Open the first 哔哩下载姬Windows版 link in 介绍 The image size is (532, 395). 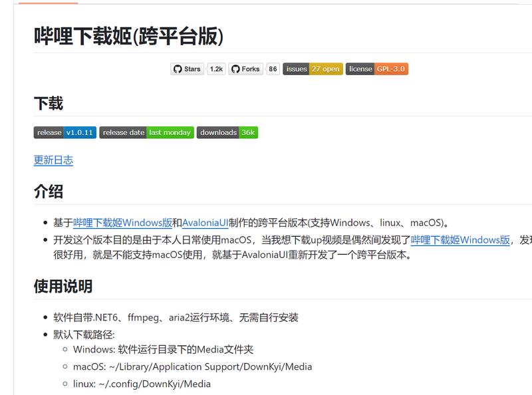(122, 223)
